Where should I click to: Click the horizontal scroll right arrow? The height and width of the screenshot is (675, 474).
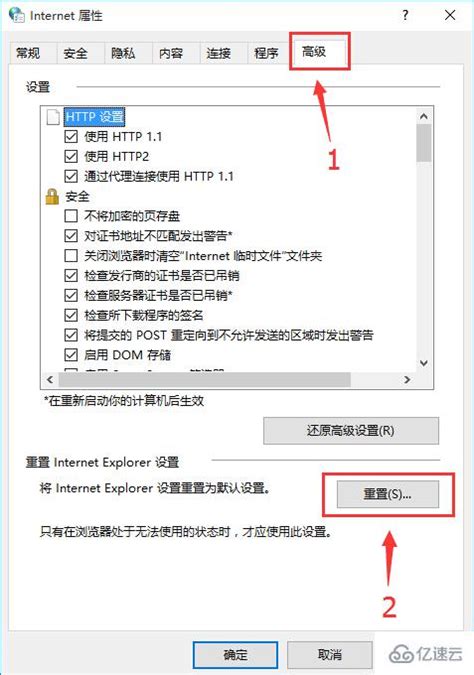point(407,380)
